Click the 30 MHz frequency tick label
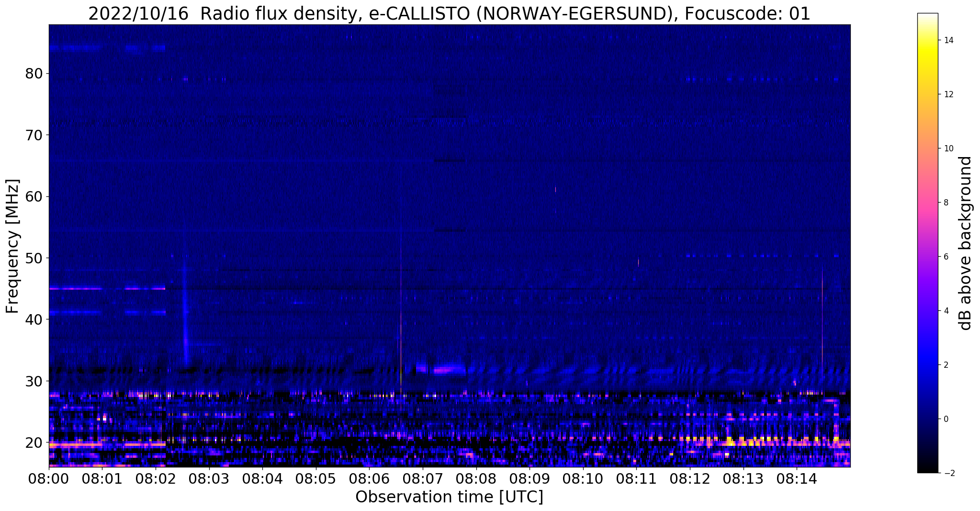This screenshot has width=980, height=511. tap(34, 381)
